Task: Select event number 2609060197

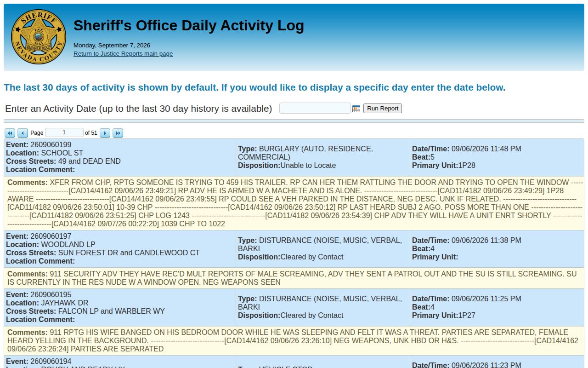Action: (x=51, y=236)
